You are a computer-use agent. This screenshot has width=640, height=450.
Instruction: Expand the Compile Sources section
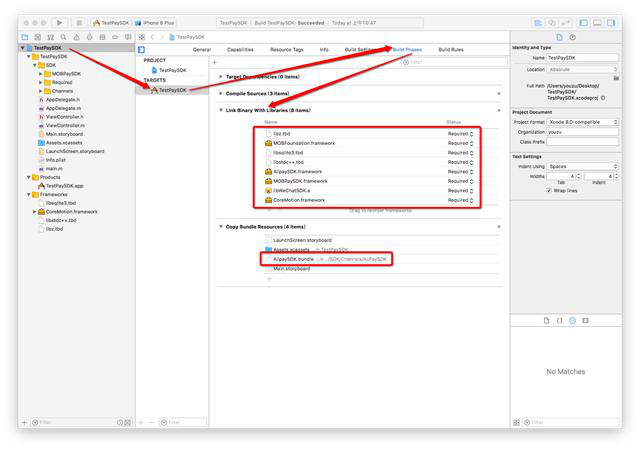point(221,94)
